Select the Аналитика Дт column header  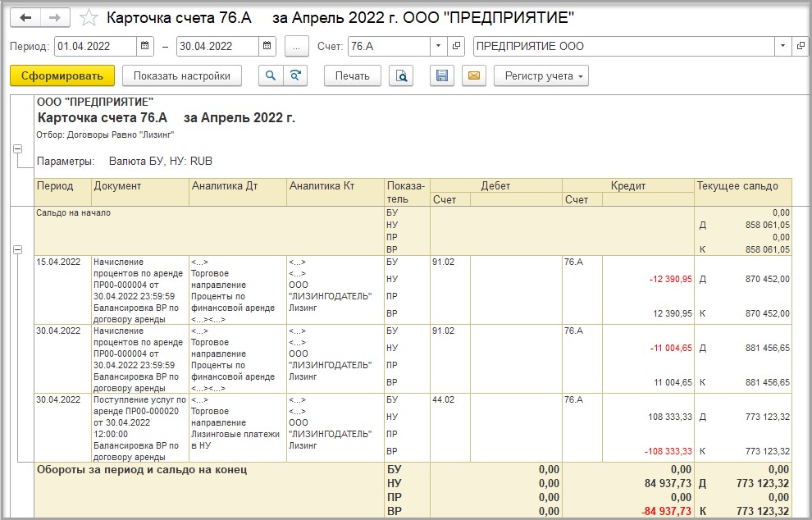tap(238, 192)
